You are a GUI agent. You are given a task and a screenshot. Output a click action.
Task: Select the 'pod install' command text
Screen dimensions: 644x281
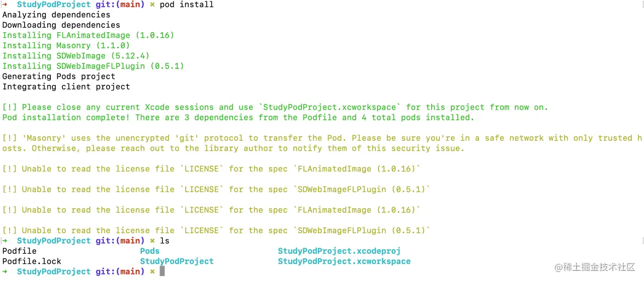click(x=187, y=5)
